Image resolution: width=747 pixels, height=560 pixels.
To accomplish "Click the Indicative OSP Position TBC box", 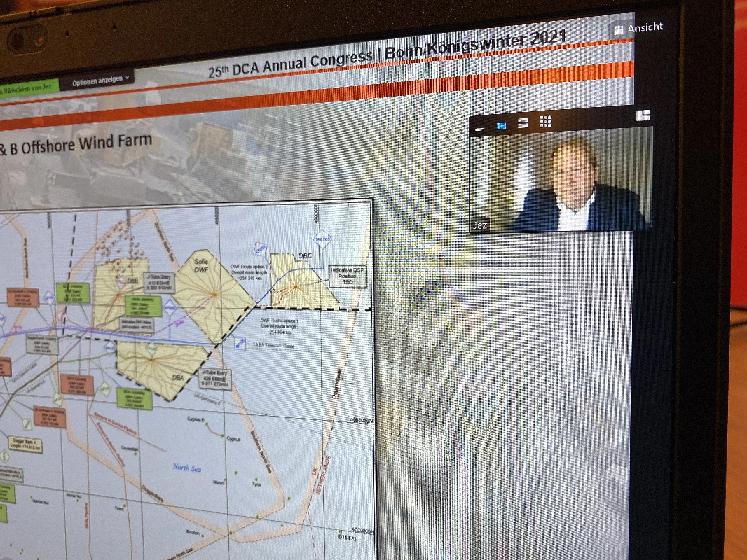I will click(x=348, y=276).
